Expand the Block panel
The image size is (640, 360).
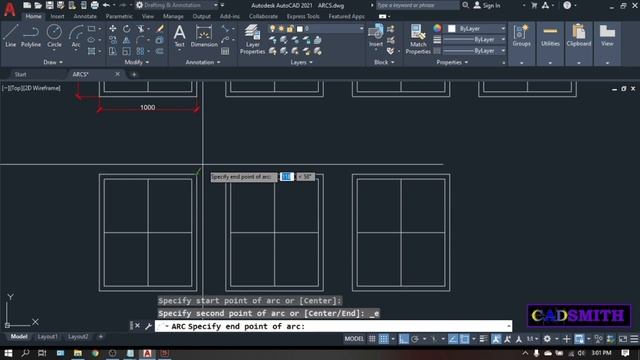[x=384, y=62]
